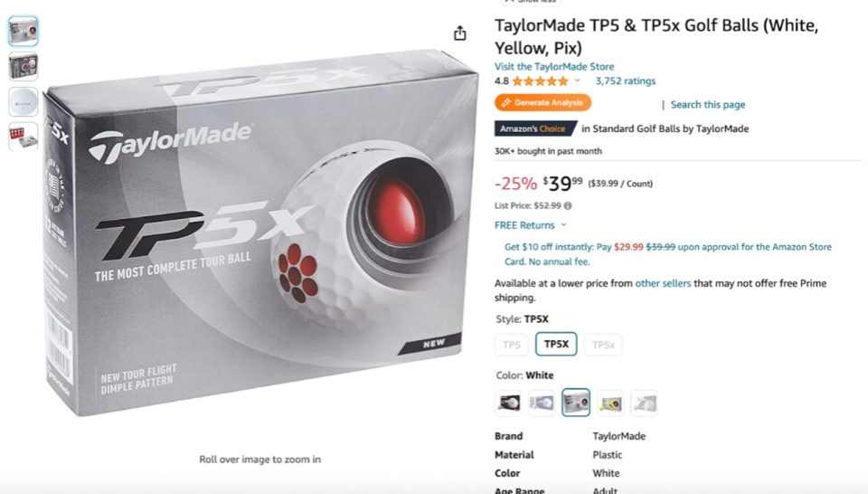Click the share icon above product image
This screenshot has width=868, height=494.
click(459, 33)
